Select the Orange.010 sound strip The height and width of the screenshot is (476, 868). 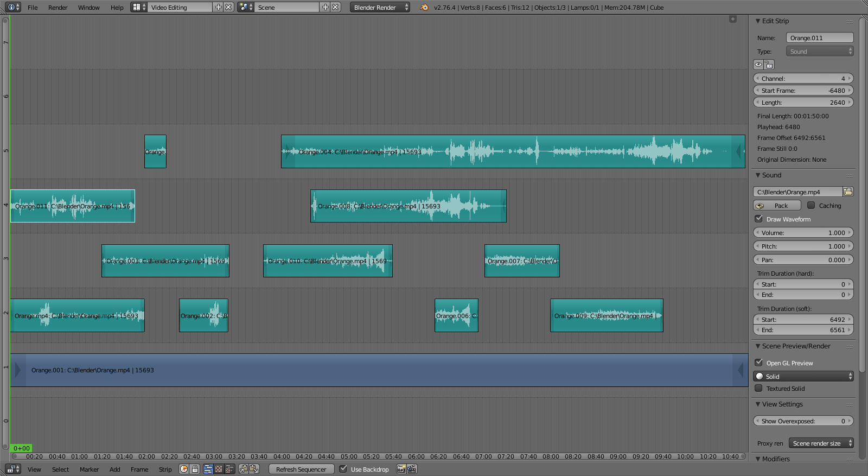click(x=328, y=261)
